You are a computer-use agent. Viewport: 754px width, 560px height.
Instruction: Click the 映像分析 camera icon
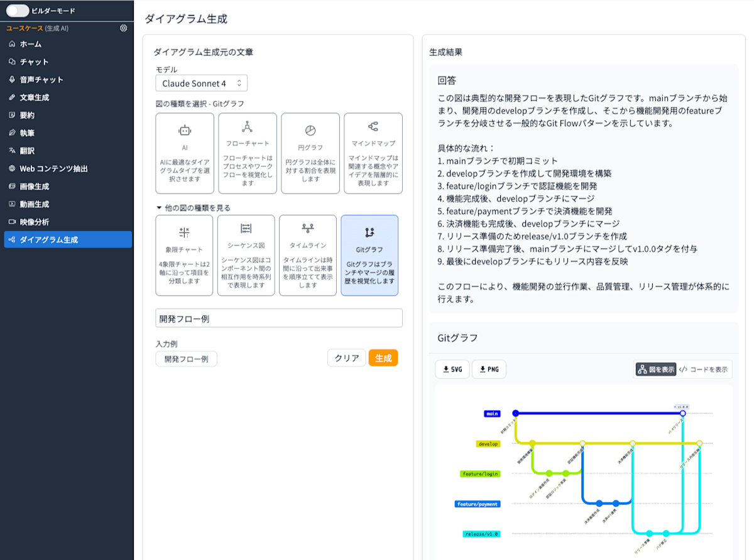pos(12,222)
